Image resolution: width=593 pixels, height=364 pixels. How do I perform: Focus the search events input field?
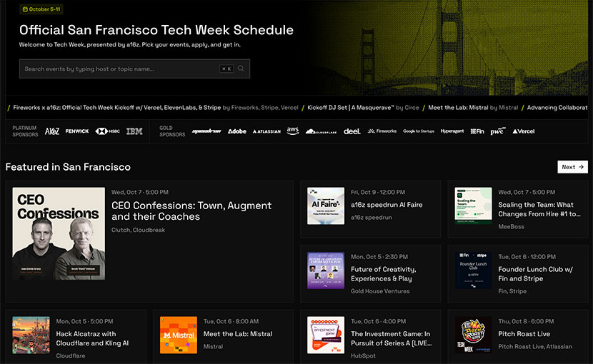point(134,69)
